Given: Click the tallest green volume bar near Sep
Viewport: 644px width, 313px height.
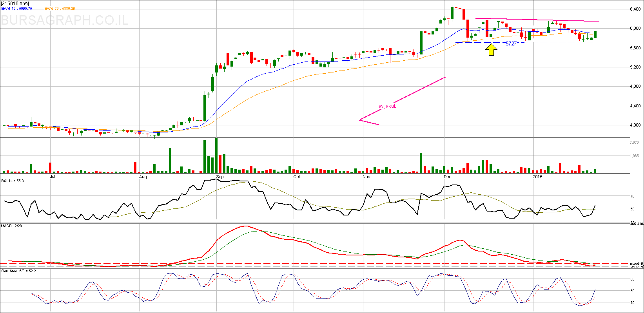Looking at the screenshot, I should click(x=216, y=156).
